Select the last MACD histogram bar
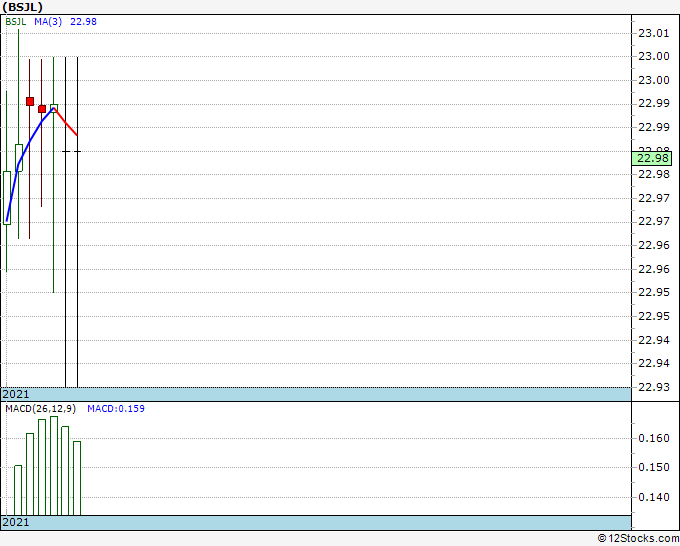 pyautogui.click(x=77, y=478)
